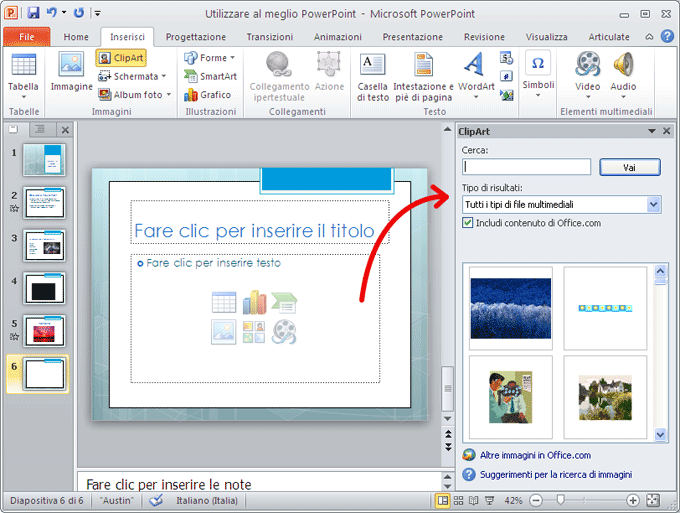Expand the Simboli dropdown arrow
The width and height of the screenshot is (680, 513).
538,95
